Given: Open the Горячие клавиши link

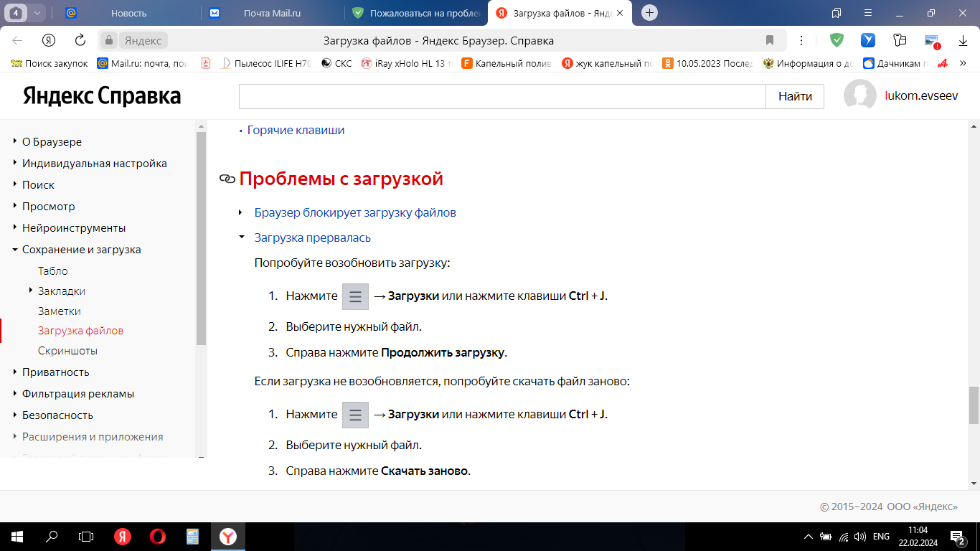Looking at the screenshot, I should coord(296,130).
